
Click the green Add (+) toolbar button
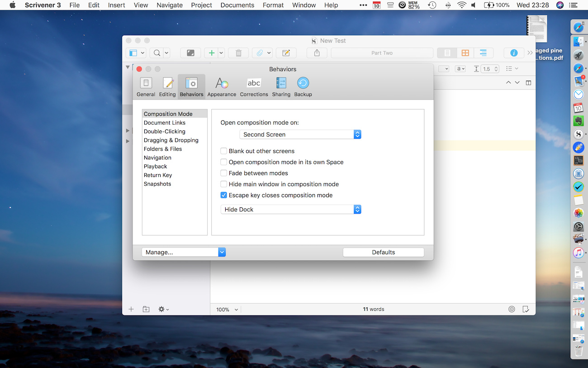tap(211, 53)
